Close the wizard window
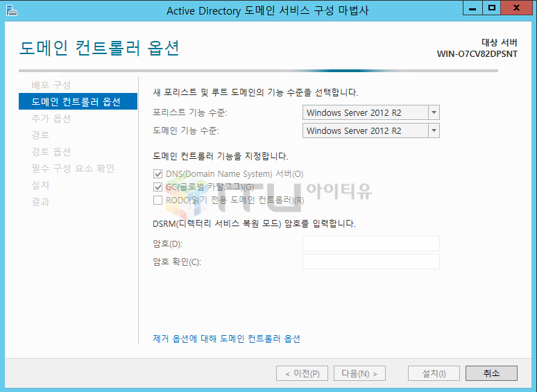Image resolution: width=537 pixels, height=392 pixels. (x=517, y=8)
